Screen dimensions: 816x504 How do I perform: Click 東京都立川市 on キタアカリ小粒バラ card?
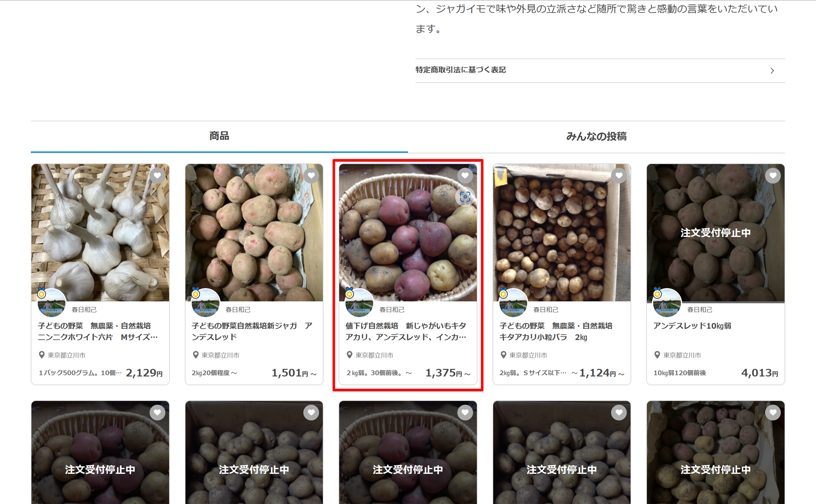click(528, 355)
